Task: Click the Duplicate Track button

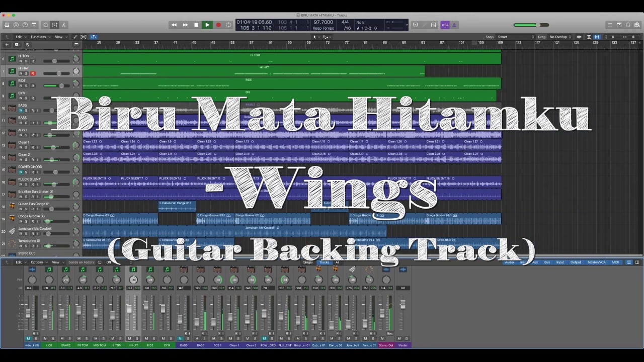Action: pos(17,45)
